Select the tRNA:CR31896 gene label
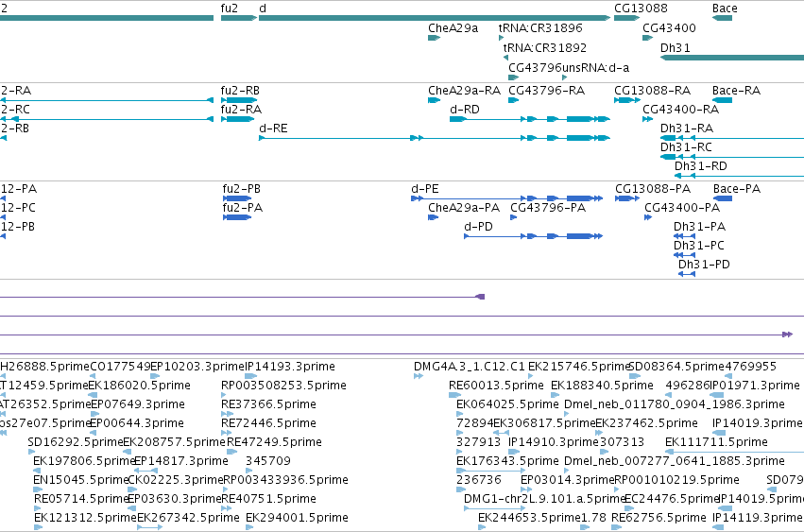 (540, 27)
